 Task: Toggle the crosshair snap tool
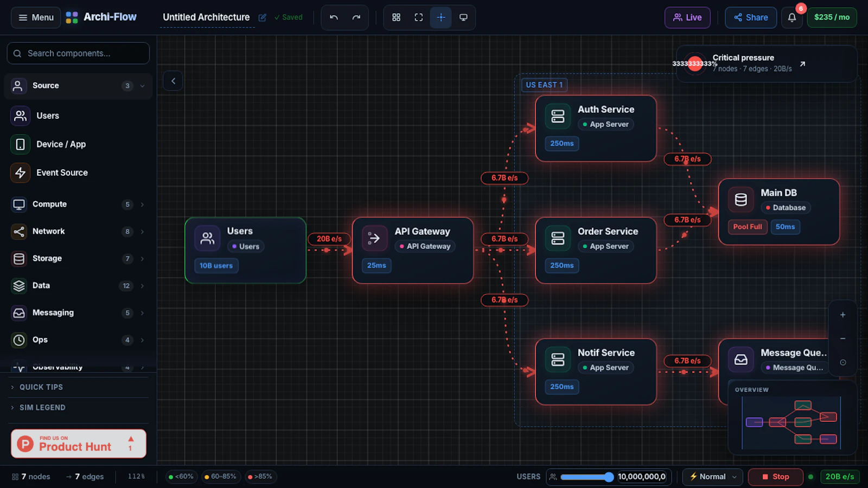pos(441,17)
